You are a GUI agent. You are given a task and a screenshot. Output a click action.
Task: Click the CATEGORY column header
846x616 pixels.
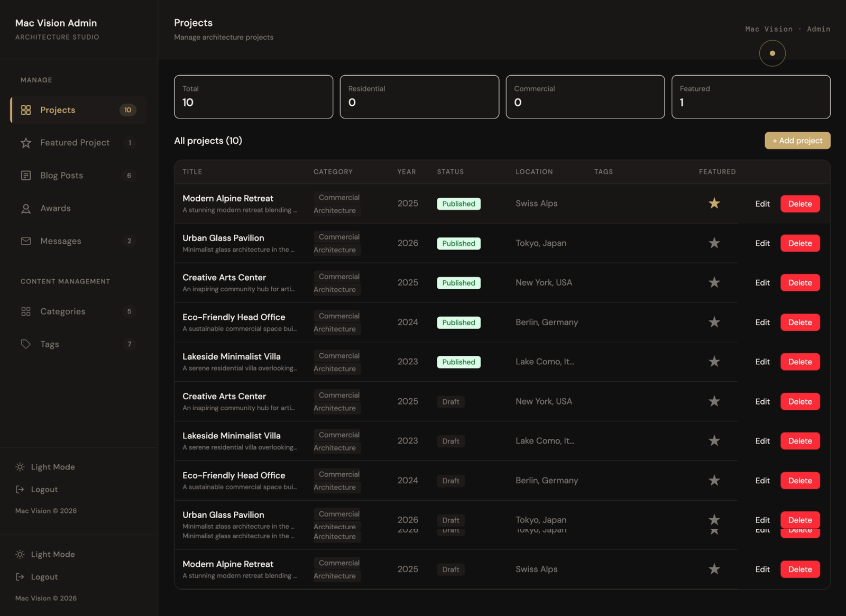click(x=333, y=172)
